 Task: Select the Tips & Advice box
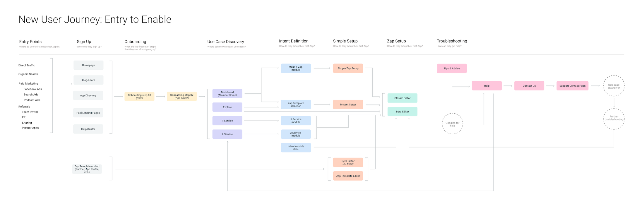[451, 68]
